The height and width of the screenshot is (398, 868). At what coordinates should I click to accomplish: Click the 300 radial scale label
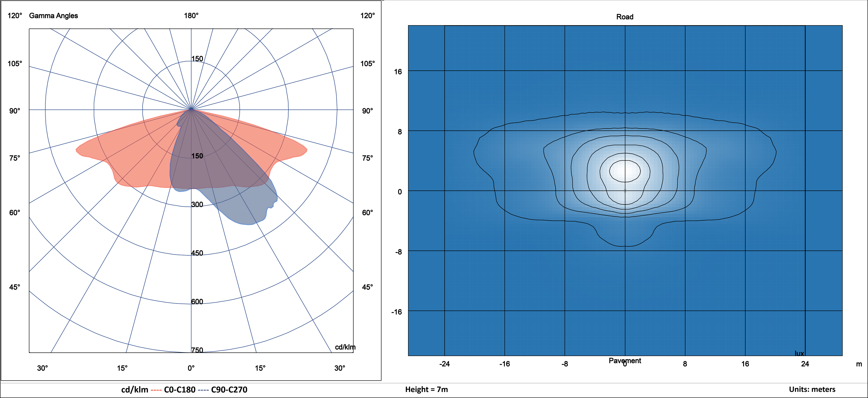coord(197,204)
